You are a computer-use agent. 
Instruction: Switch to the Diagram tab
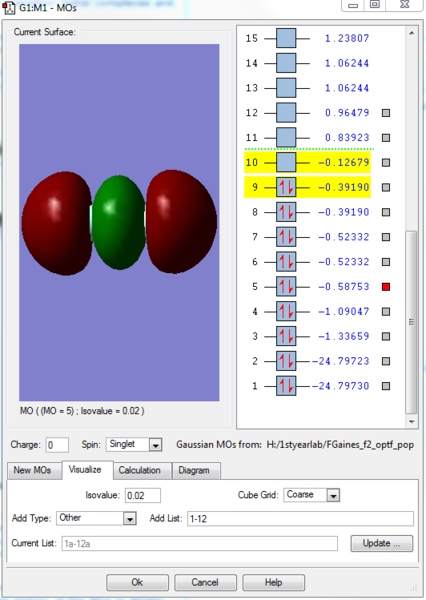[x=194, y=470]
